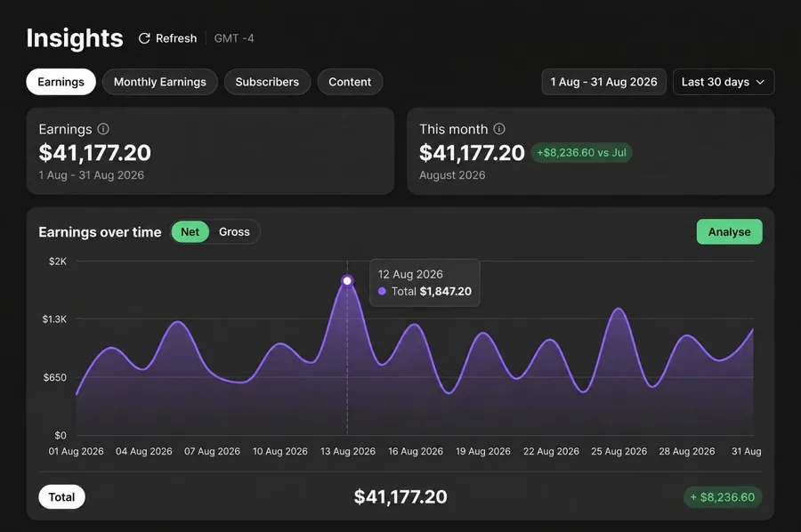Click the Total pill button
This screenshot has width=801, height=532.
(61, 496)
